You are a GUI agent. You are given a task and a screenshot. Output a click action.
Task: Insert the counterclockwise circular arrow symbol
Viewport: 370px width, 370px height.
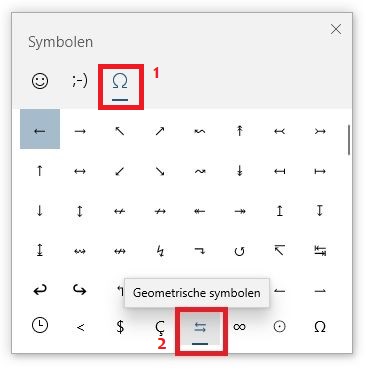coord(240,251)
